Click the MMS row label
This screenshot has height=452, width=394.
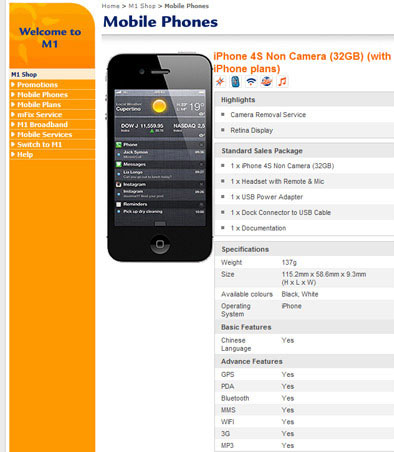[228, 410]
